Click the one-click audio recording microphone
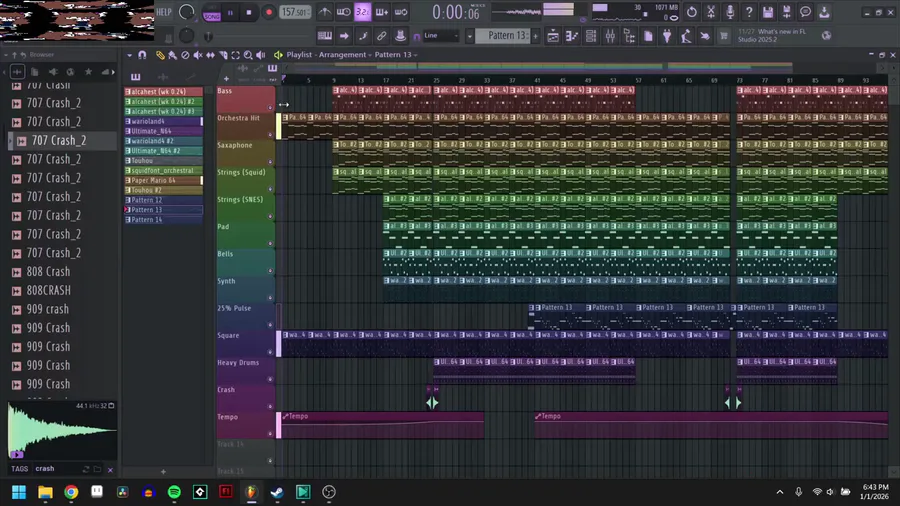 (x=730, y=12)
